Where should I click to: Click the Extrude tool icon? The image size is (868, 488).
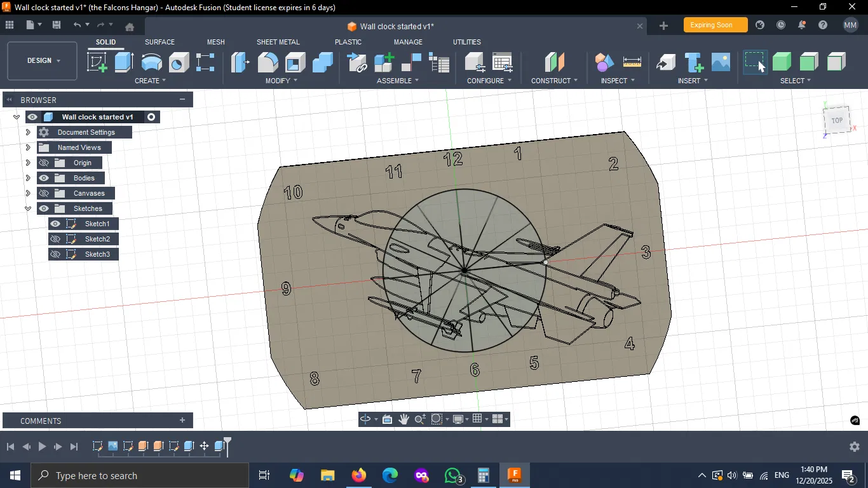[124, 62]
